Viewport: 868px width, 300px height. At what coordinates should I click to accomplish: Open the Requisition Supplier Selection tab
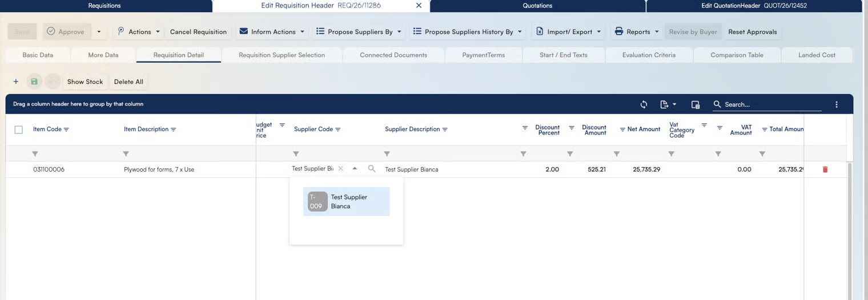click(x=282, y=55)
